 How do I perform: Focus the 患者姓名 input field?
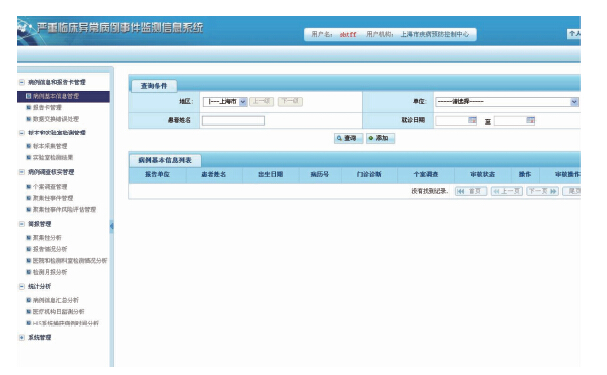pos(233,121)
